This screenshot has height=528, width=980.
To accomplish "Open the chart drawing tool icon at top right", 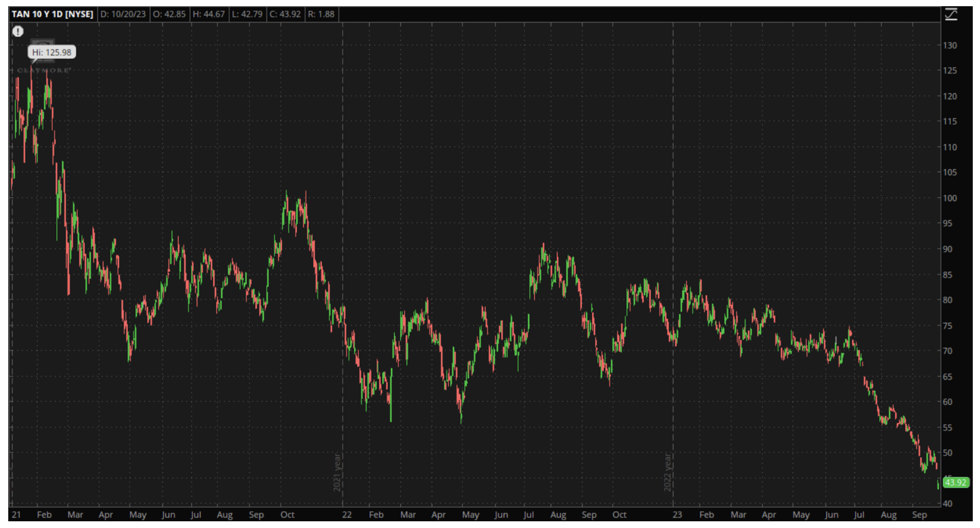I will pyautogui.click(x=951, y=14).
